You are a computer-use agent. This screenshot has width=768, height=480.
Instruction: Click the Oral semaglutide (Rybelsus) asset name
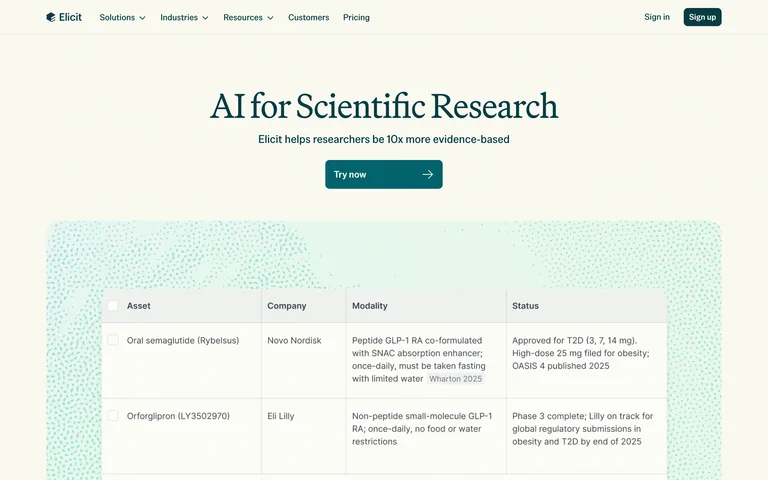coord(183,340)
